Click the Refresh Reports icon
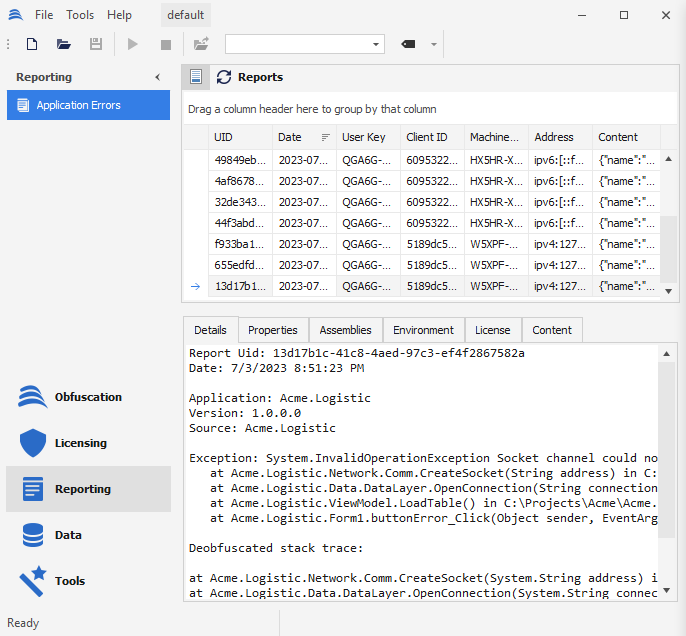This screenshot has height=636, width=686. pos(224,77)
